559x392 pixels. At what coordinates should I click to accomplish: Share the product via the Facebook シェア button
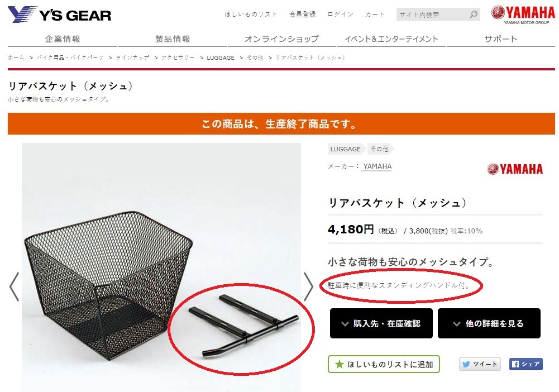526,364
